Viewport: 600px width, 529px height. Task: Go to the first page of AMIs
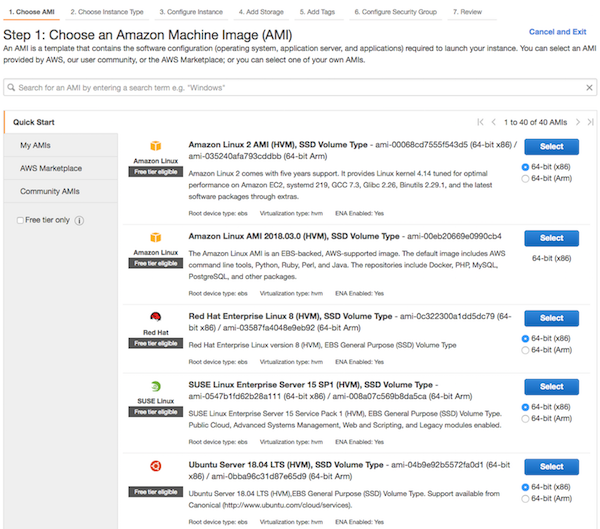480,122
